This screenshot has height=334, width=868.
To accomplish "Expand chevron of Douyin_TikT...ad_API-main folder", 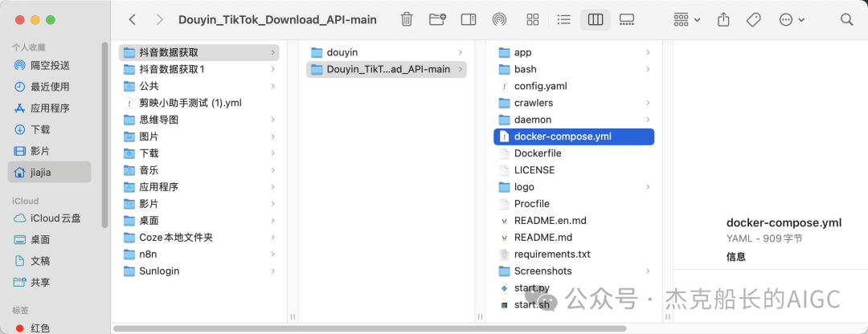I will pos(461,69).
